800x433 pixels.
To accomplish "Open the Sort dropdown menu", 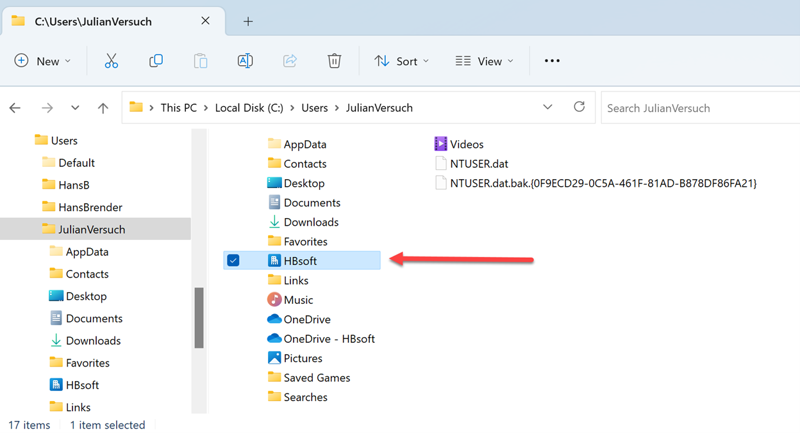I will click(x=401, y=61).
